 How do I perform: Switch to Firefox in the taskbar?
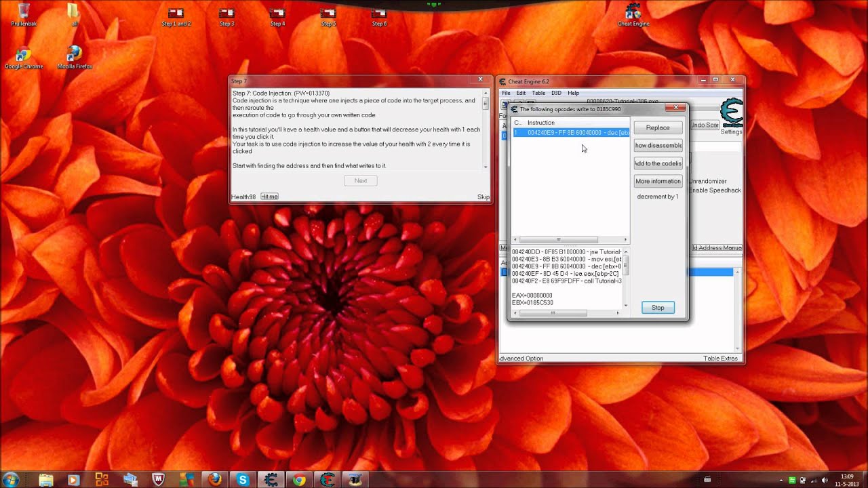[215, 480]
